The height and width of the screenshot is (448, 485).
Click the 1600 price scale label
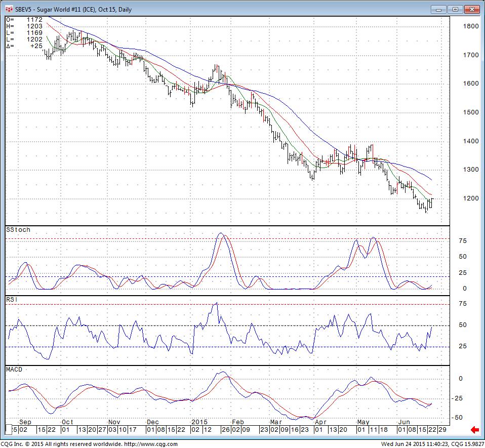coord(471,84)
